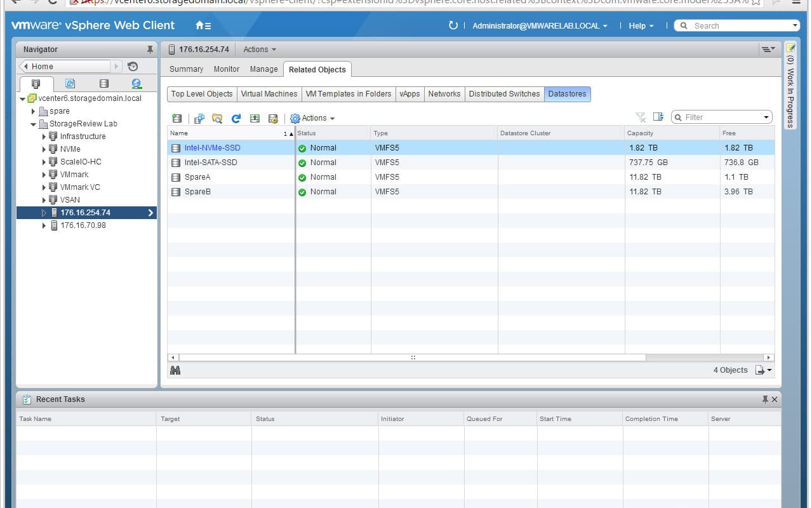Switch to VMs and Templates view
Screen dimensions: 812x508
pyautogui.click(x=70, y=83)
